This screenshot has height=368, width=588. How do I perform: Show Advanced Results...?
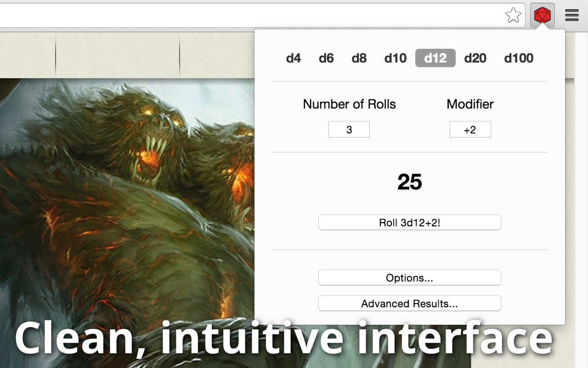pyautogui.click(x=410, y=304)
